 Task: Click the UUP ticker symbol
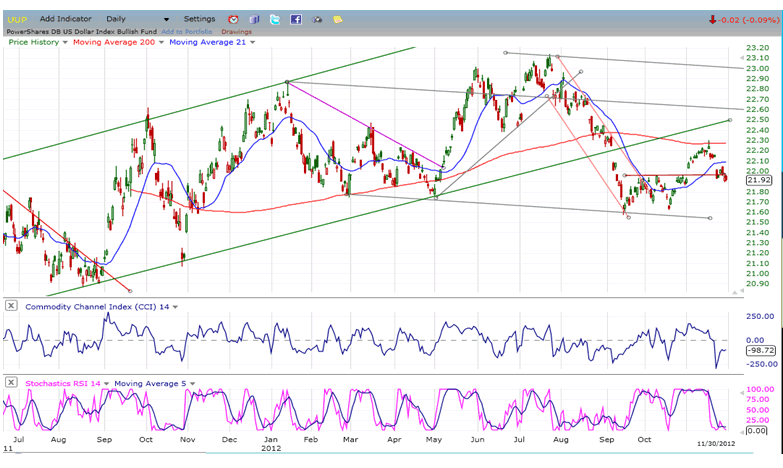point(17,19)
